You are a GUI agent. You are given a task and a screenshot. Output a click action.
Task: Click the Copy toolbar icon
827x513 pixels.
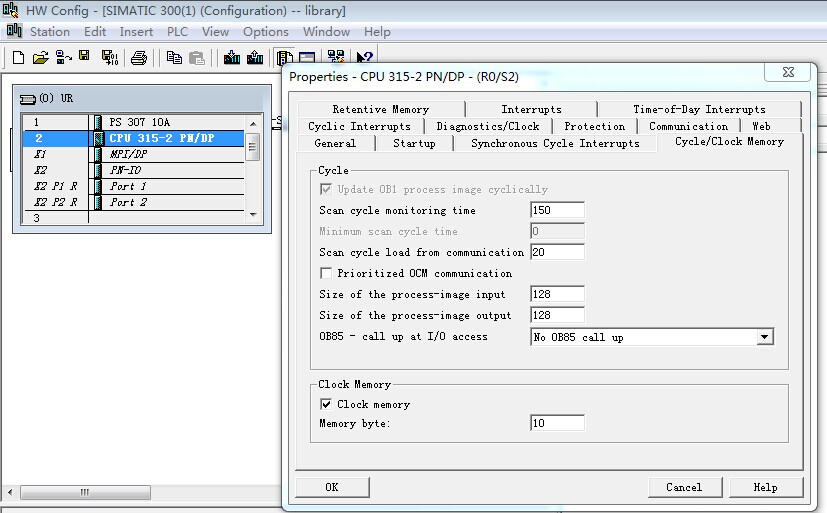click(174, 57)
